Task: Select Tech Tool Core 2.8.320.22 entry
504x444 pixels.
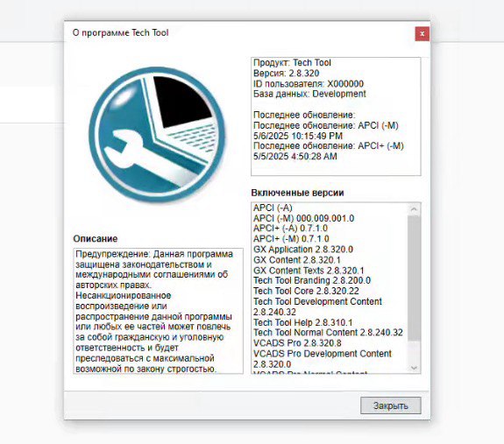Action: tap(306, 291)
